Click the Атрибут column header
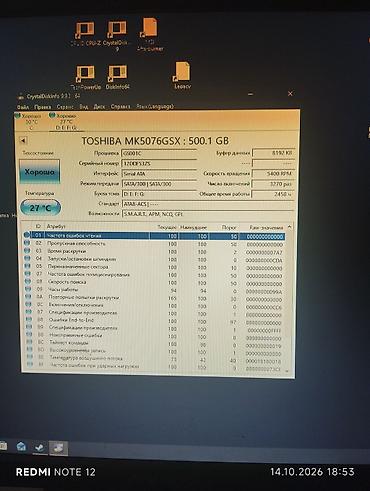The image size is (370, 491). coord(56,227)
